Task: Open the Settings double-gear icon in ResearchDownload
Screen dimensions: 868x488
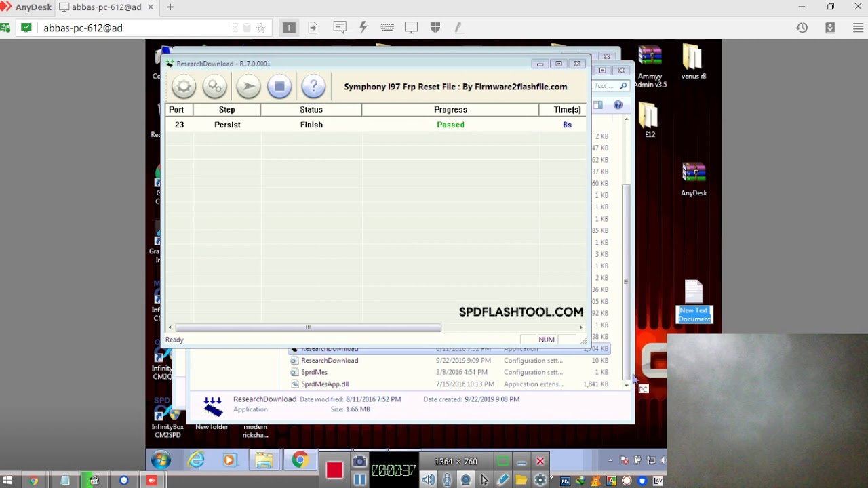Action: coord(214,87)
